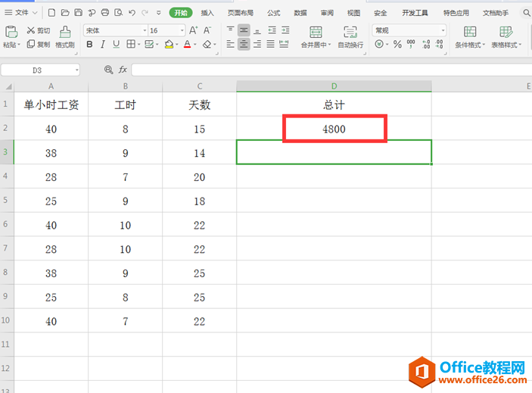Switch to the 页面布局 Page Layout tab
532x393 pixels.
pyautogui.click(x=240, y=13)
